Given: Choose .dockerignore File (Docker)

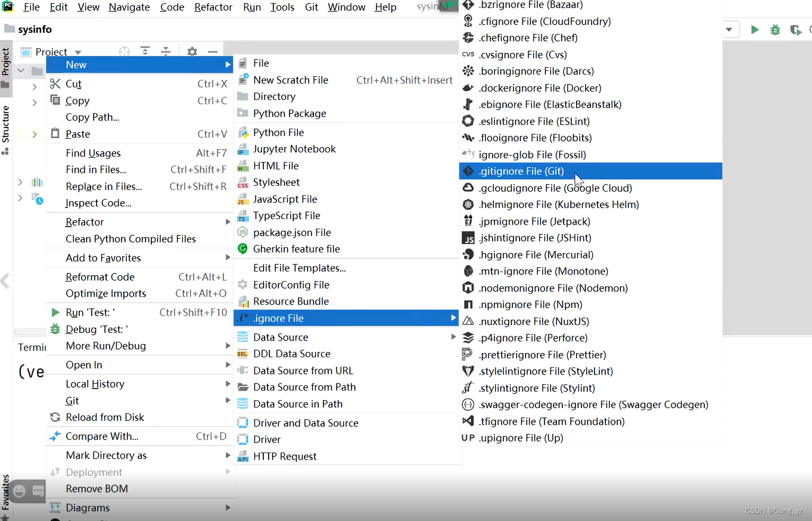Looking at the screenshot, I should 590,88.
